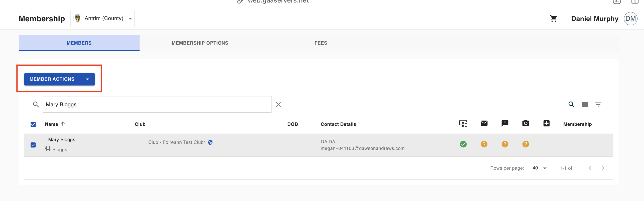This screenshot has height=201, width=644.
Task: Open the rows per page dropdown
Action: tap(538, 168)
